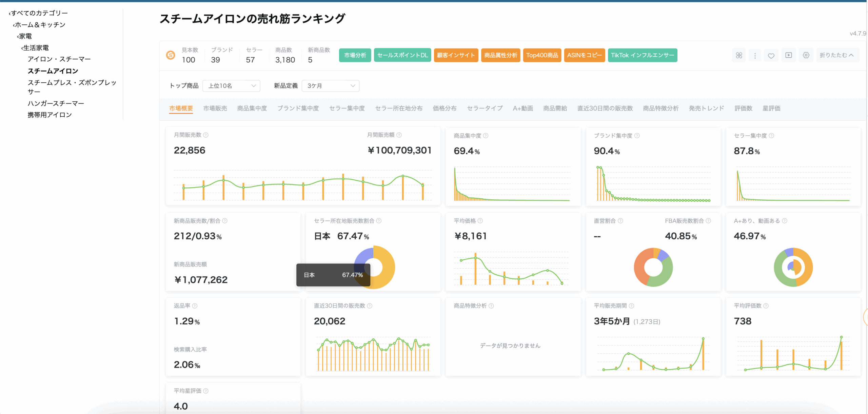This screenshot has height=414, width=868.
Task: Open the 新品定義 3ケ月 dropdown
Action: click(x=330, y=86)
